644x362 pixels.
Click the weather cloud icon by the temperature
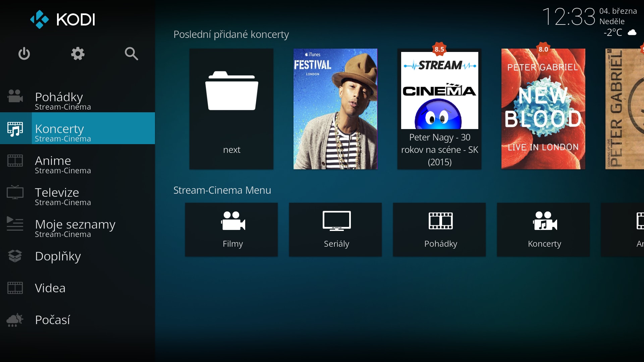click(x=632, y=33)
